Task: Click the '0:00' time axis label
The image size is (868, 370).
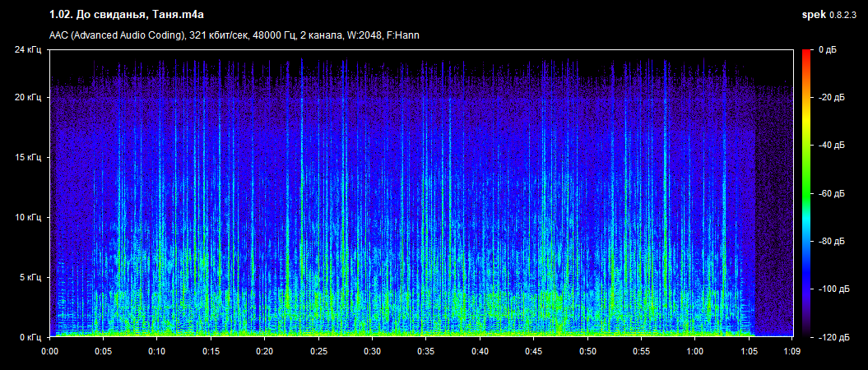Action: pyautogui.click(x=50, y=351)
